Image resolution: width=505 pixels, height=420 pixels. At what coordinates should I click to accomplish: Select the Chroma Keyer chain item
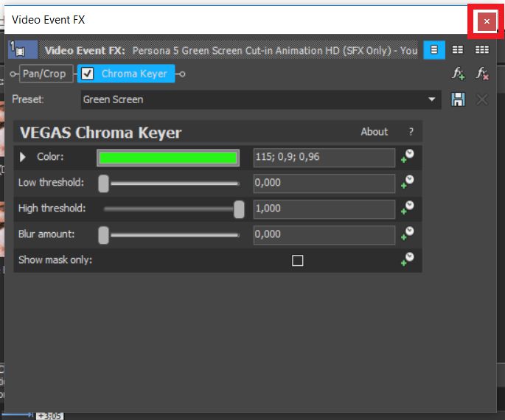(133, 74)
